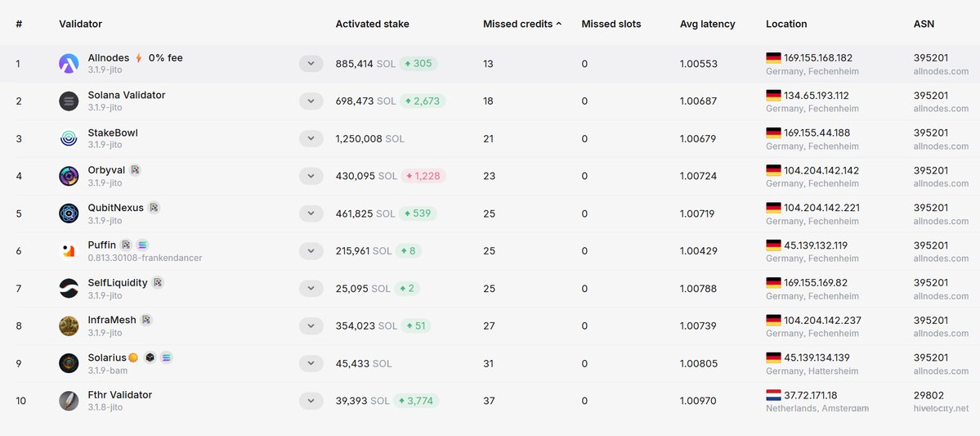Viewport: 980px width, 436px height.
Task: Sort by the Validator column header
Action: pyautogui.click(x=81, y=24)
